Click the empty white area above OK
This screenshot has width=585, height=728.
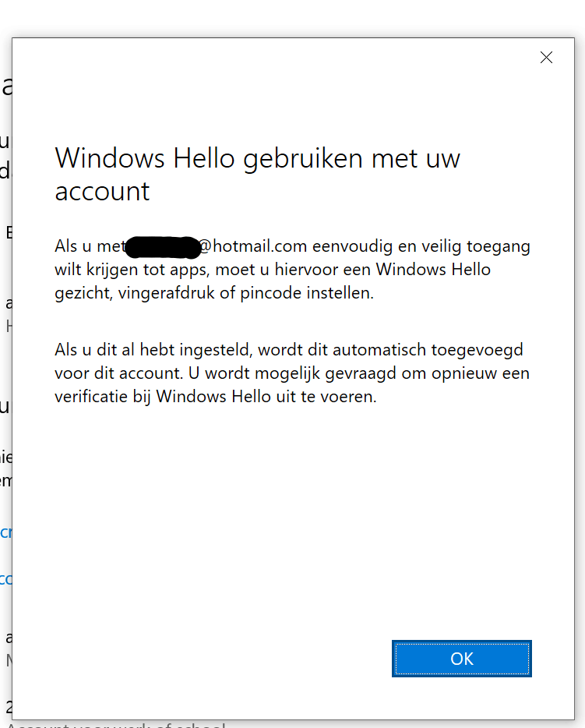(x=292, y=520)
